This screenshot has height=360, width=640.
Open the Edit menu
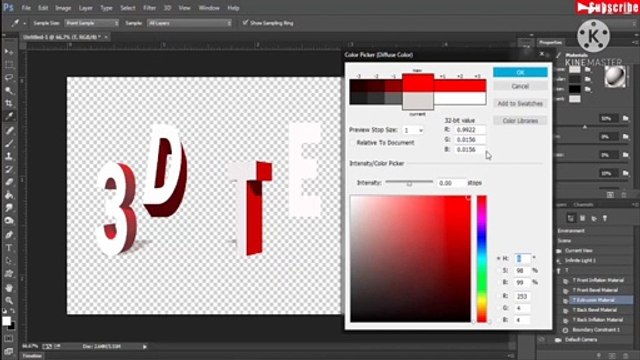point(43,8)
